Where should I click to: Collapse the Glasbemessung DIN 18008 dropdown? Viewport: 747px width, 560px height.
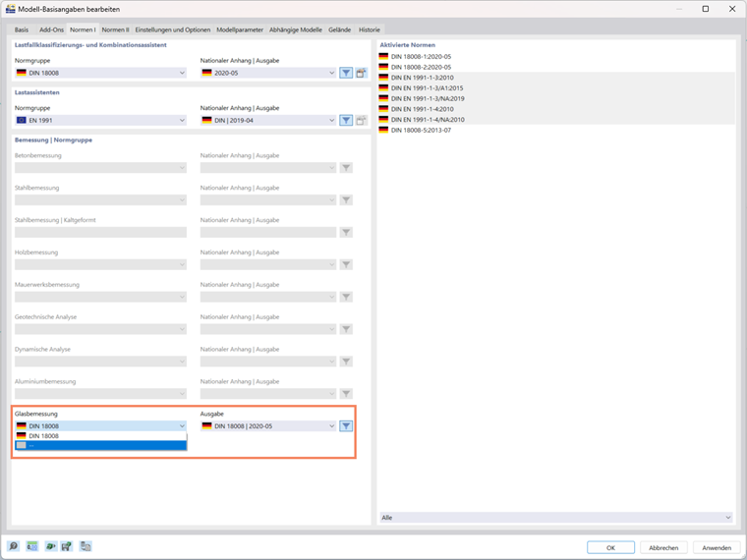click(x=100, y=426)
